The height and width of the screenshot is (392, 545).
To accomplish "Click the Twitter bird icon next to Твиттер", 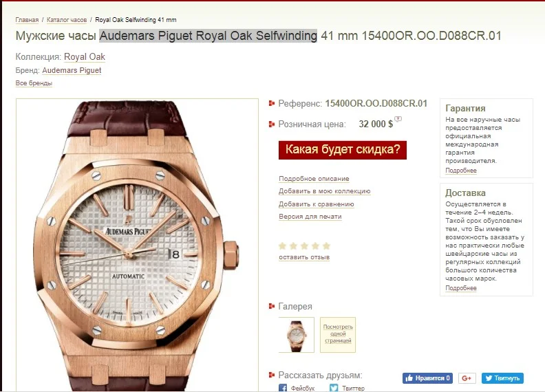I will pos(334,388).
